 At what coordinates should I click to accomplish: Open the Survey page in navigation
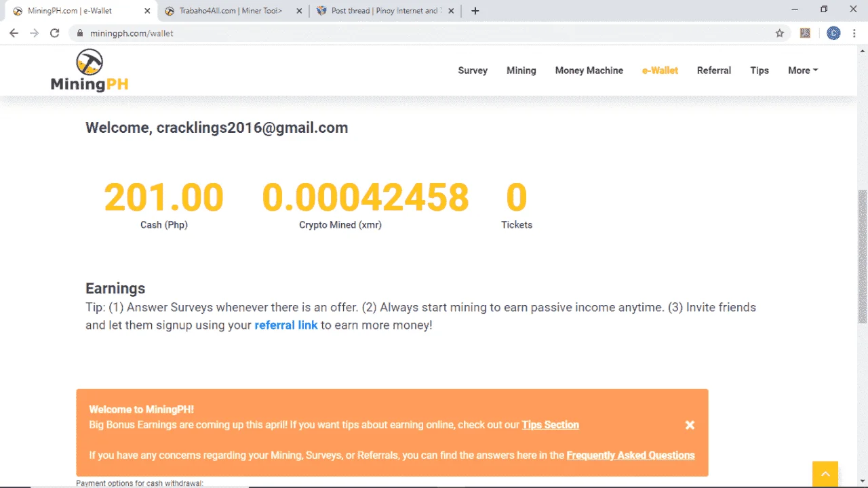(473, 70)
